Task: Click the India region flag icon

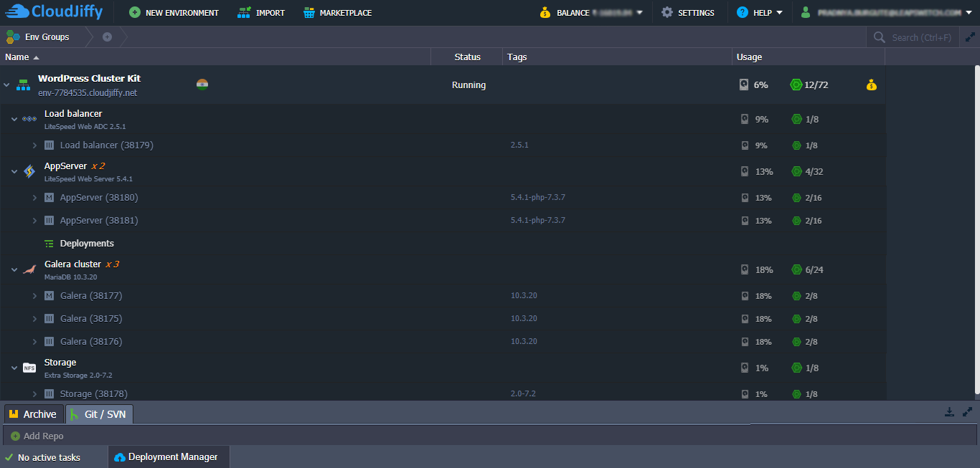Action: point(202,84)
